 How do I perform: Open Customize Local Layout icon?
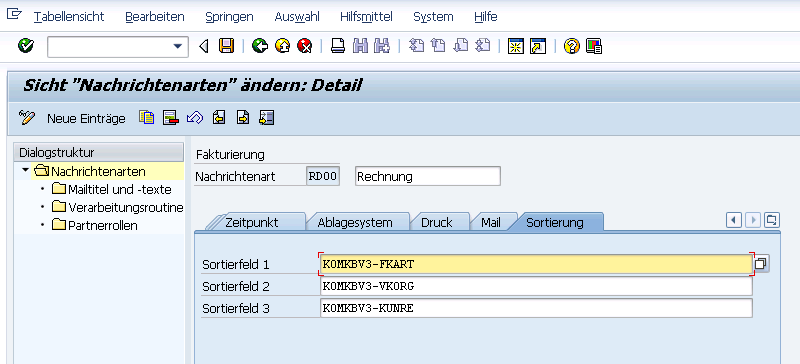594,46
